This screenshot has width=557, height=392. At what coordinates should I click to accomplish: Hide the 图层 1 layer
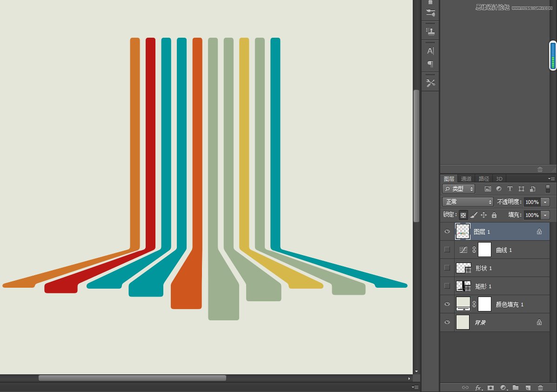tap(447, 232)
